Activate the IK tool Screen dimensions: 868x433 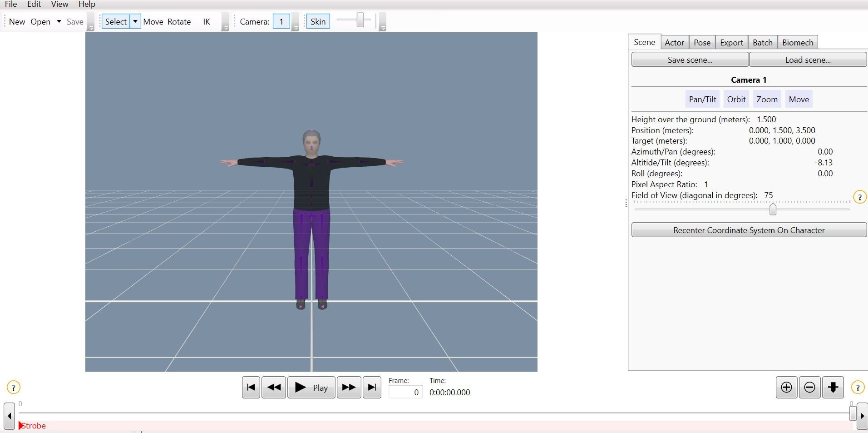(207, 22)
